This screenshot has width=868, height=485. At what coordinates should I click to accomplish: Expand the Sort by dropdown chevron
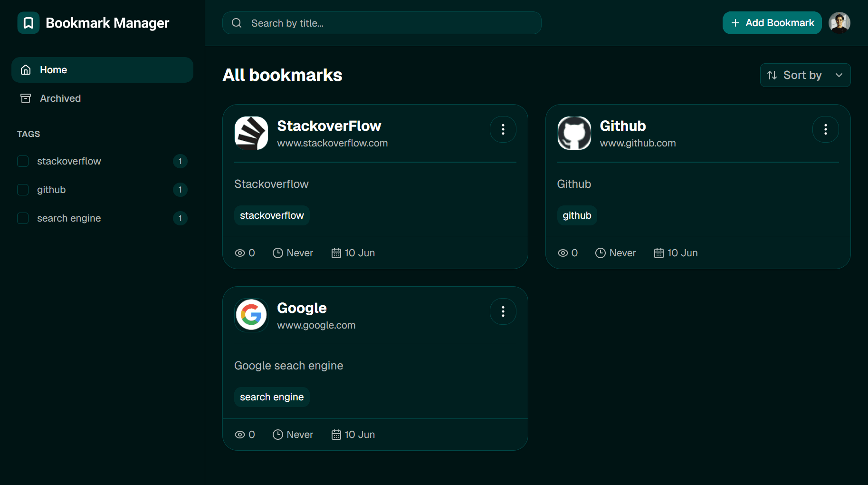(x=839, y=75)
